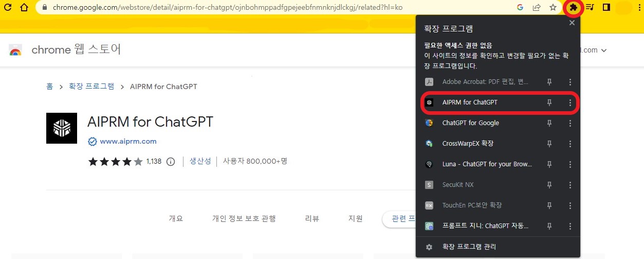Image resolution: width=644 pixels, height=259 pixels.
Task: Pin the CrossWarpEX extension
Action: point(549,144)
